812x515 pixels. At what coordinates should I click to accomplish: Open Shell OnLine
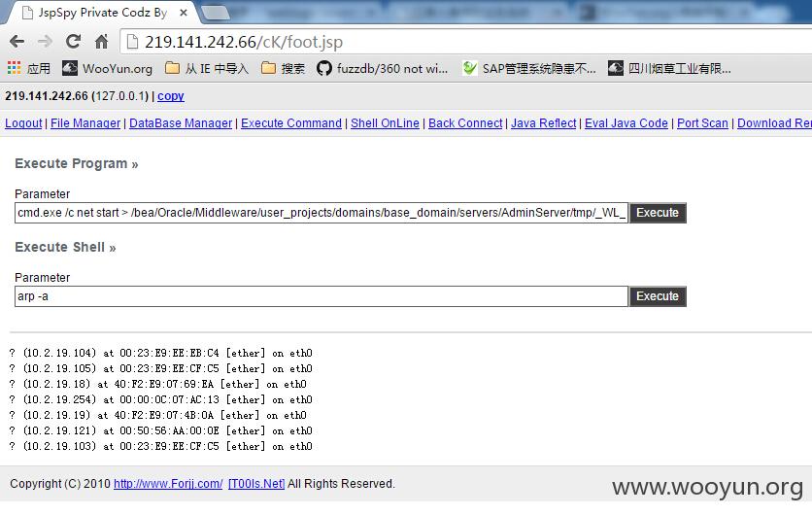(x=385, y=122)
